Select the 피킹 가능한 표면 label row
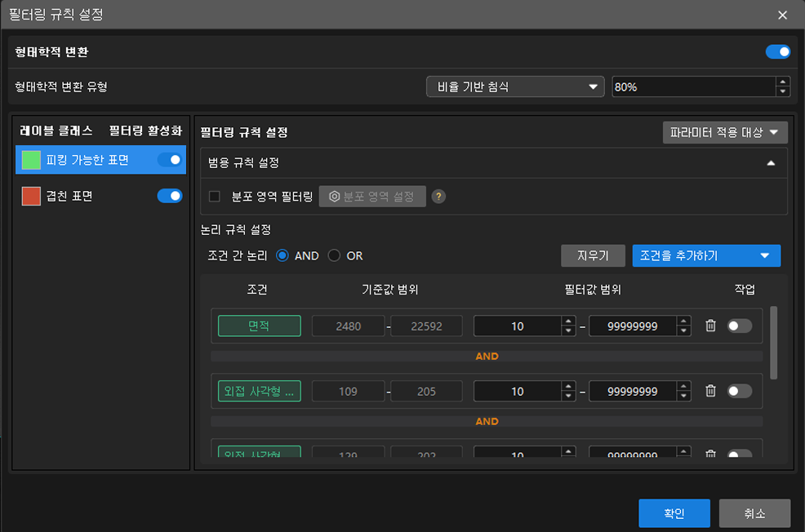This screenshot has width=805, height=532. [x=100, y=160]
